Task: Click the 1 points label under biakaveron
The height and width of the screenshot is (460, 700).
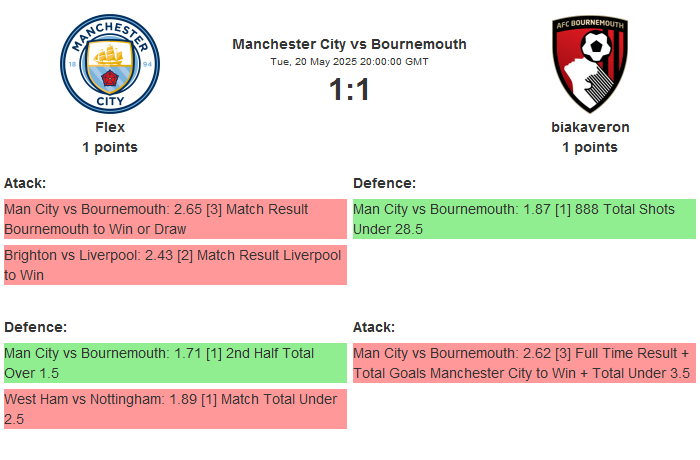Action: click(x=590, y=147)
